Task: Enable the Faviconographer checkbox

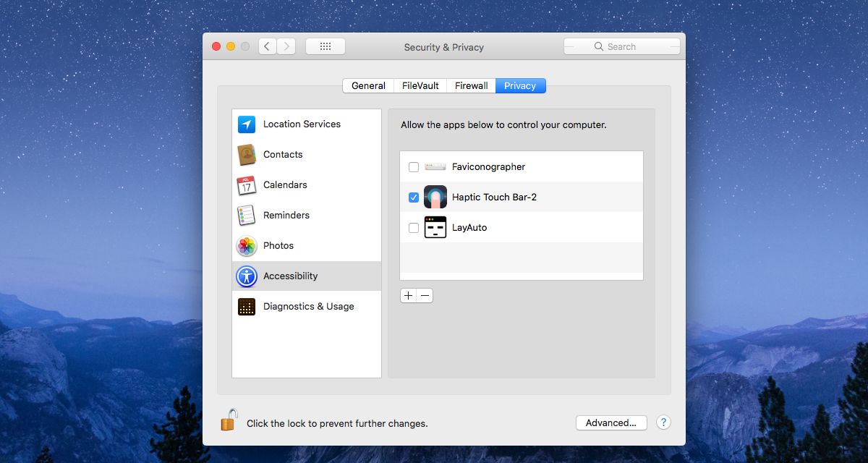Action: [414, 167]
